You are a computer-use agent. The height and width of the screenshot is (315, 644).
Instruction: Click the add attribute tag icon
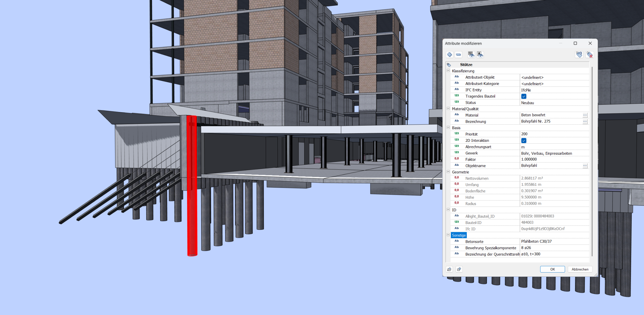(x=579, y=55)
